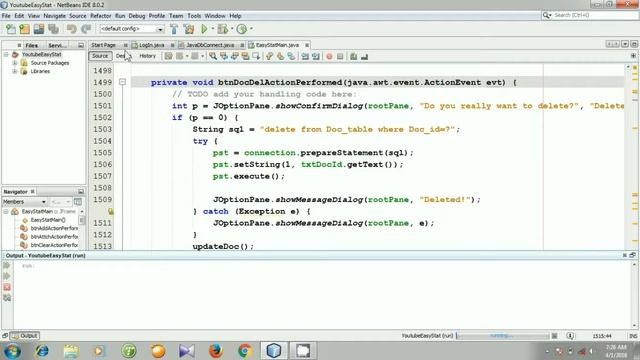Click the Profile Project toolbar icon
The image size is (640, 360).
[x=242, y=29]
